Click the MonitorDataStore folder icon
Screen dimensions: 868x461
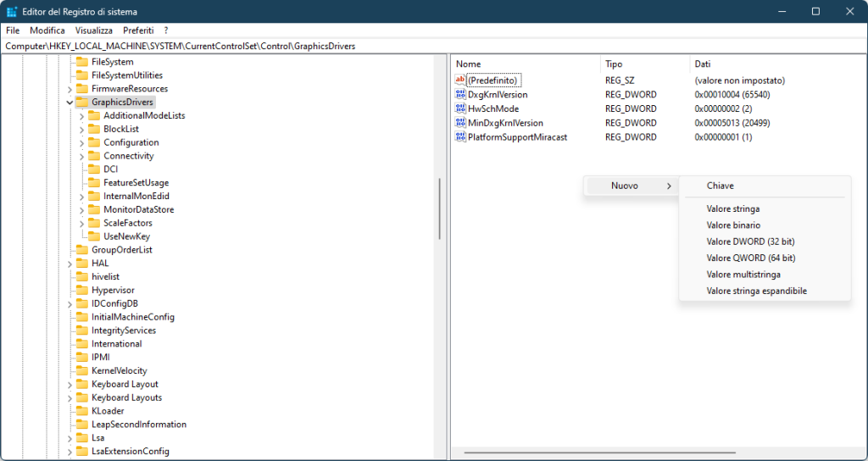[94, 209]
